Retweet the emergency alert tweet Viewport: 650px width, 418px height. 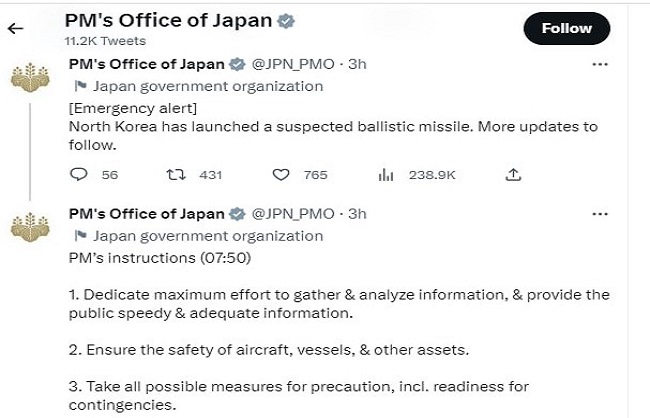coord(176,174)
